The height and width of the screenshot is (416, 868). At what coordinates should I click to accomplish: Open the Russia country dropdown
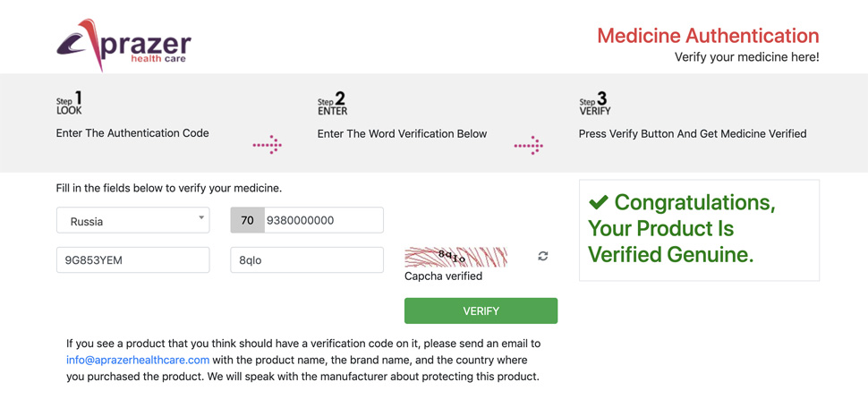coord(132,220)
